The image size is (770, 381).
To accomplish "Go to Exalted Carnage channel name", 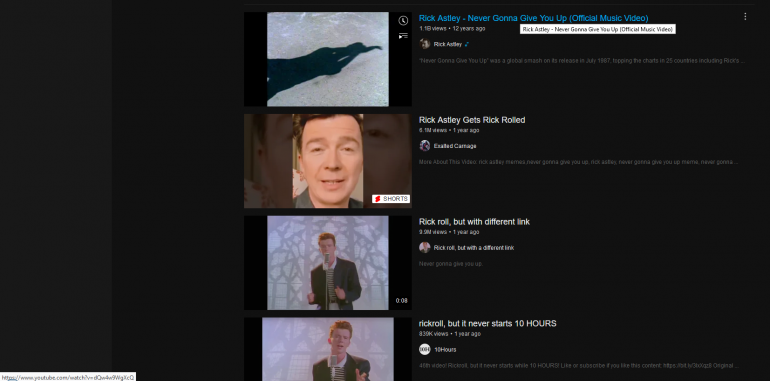I will (455, 146).
